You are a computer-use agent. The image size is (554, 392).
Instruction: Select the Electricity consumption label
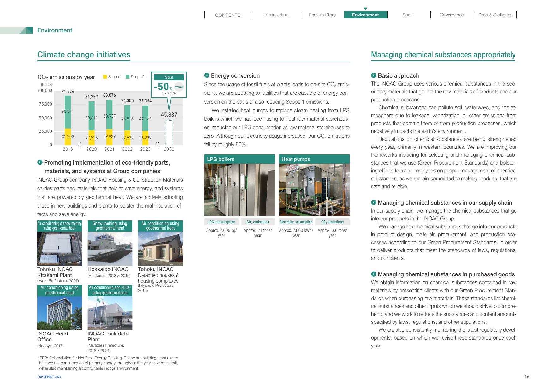(296, 222)
